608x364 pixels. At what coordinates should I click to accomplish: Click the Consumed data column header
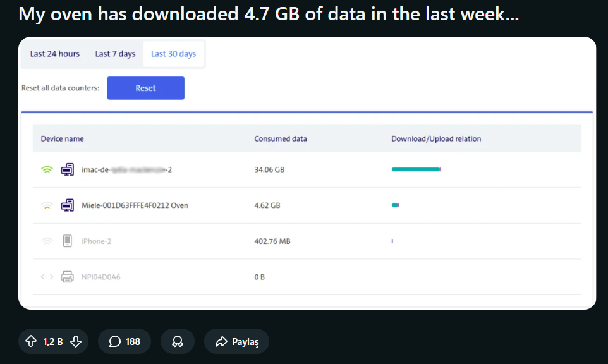tap(281, 138)
